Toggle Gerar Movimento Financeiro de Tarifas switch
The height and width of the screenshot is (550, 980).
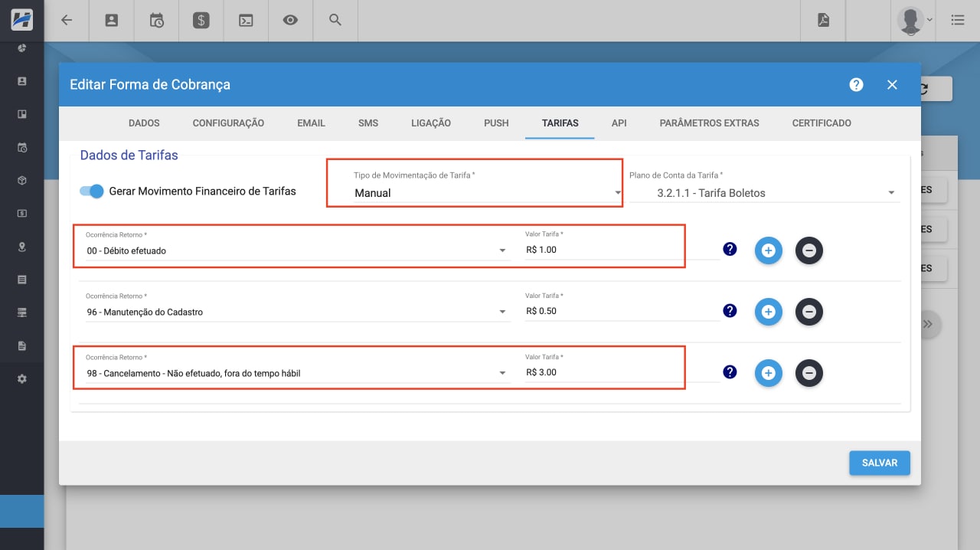click(x=91, y=191)
